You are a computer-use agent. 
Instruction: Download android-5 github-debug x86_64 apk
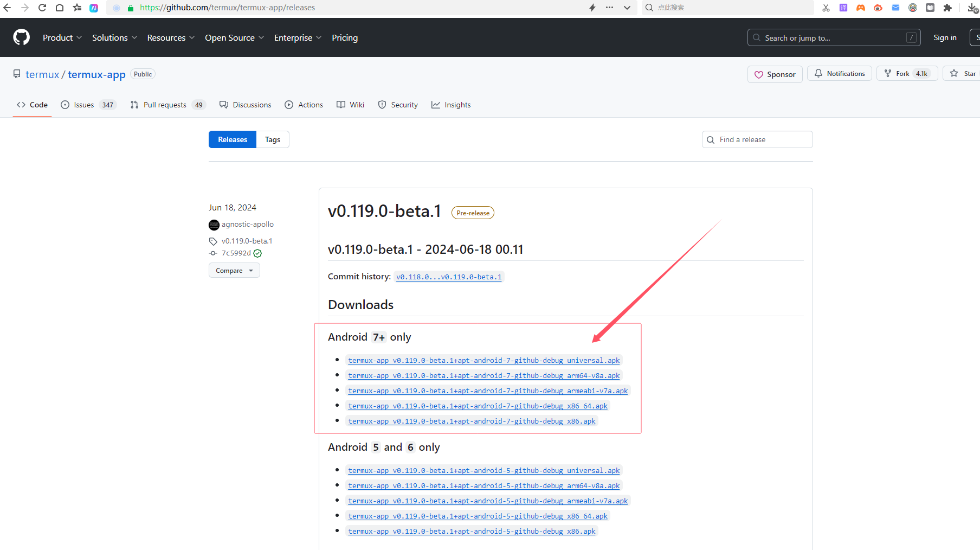[x=478, y=516]
